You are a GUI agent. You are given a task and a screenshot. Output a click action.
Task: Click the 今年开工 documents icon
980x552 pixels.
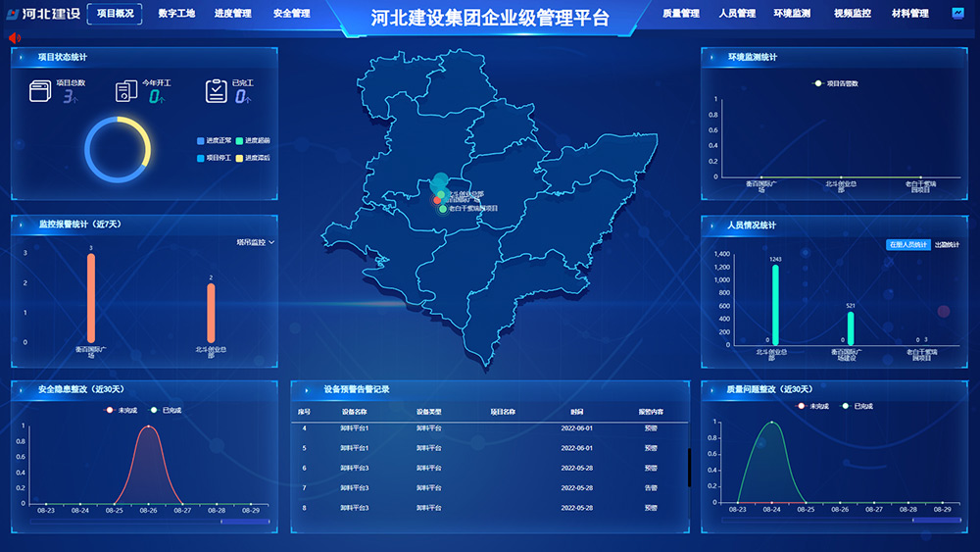point(126,91)
